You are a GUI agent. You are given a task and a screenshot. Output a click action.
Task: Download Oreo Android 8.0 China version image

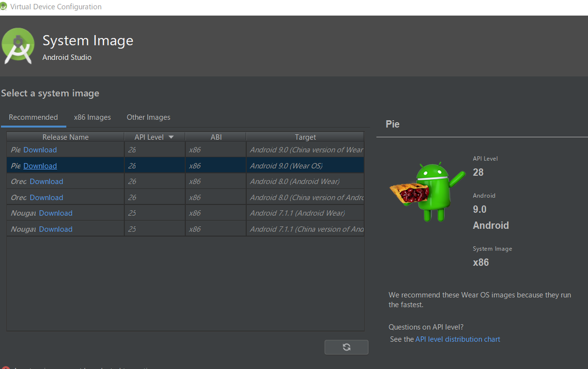click(47, 198)
